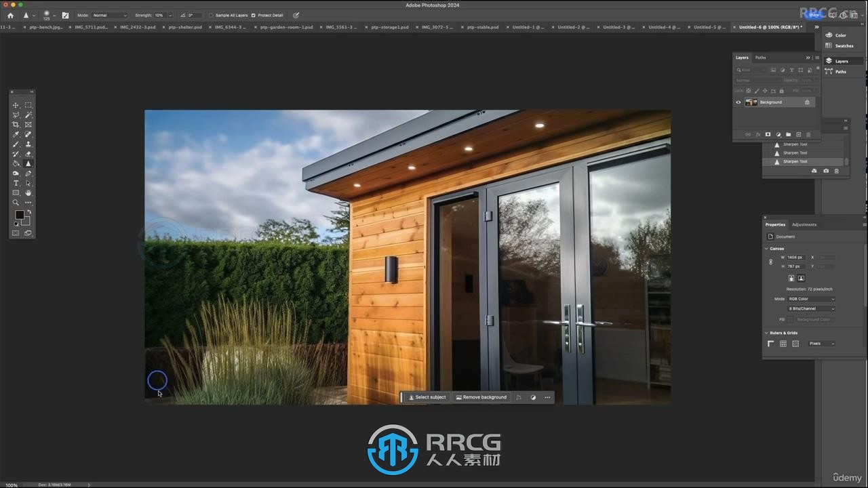This screenshot has height=488, width=868.
Task: Toggle rulers icon in Rulers & Grids
Action: point(771,344)
